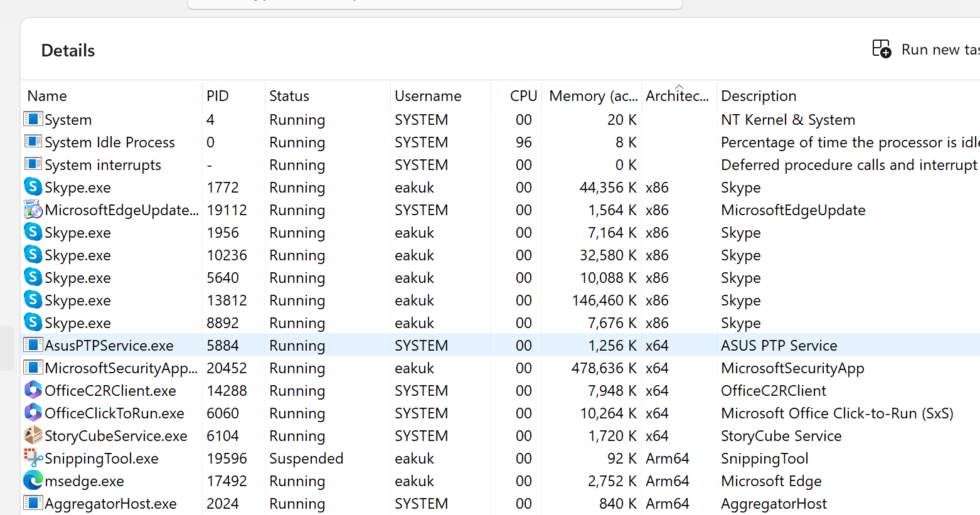
Task: Select the MicrosoftEdgeUpdate process name
Action: click(122, 210)
